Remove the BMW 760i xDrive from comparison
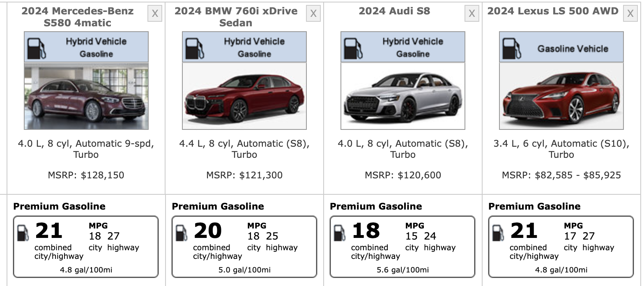Viewport: 644px width, 286px height. coord(313,14)
